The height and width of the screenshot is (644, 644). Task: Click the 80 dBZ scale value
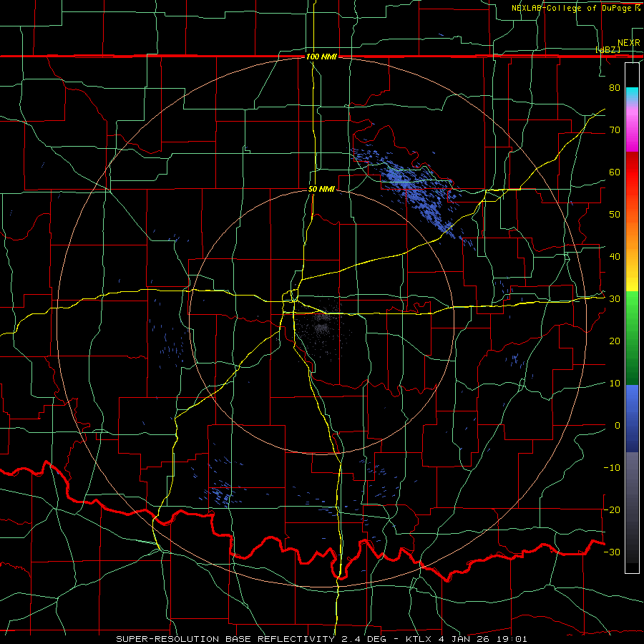[615, 87]
